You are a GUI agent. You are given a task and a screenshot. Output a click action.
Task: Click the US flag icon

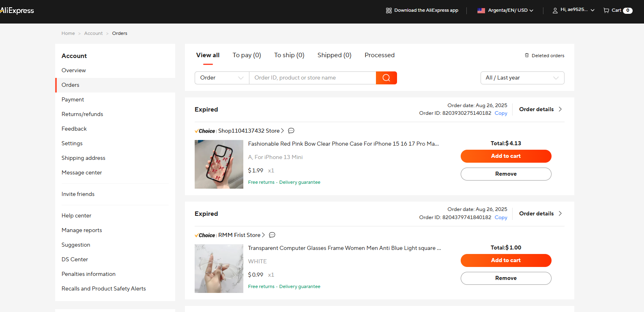[481, 11]
